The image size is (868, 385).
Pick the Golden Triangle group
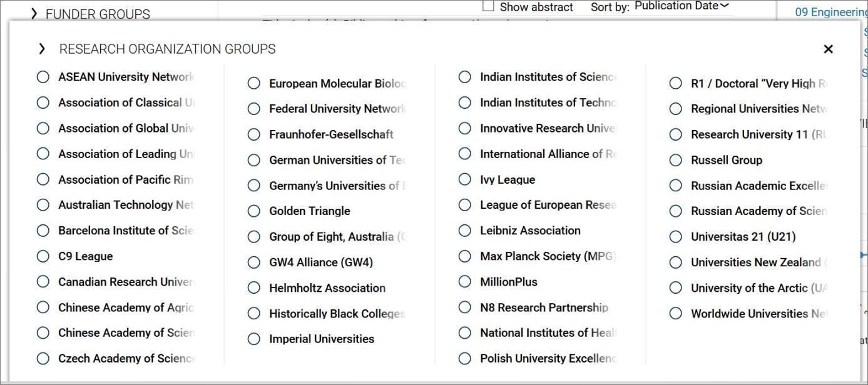(x=253, y=211)
